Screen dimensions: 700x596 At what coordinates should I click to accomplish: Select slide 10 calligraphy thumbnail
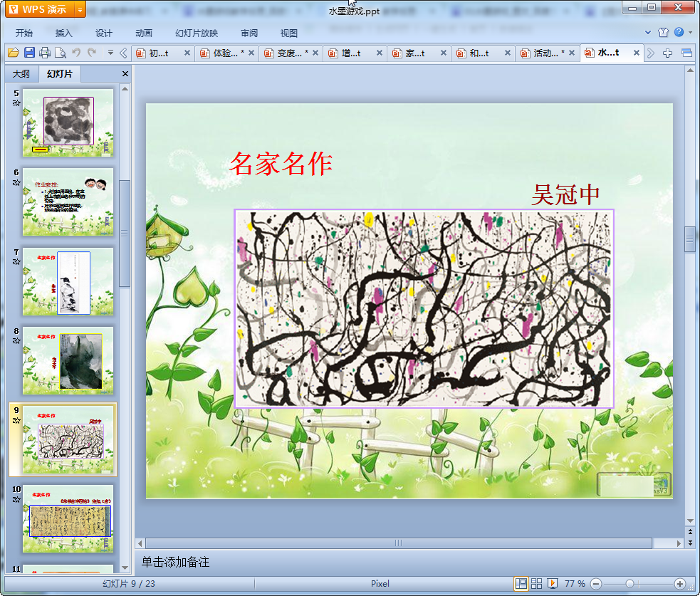pyautogui.click(x=68, y=519)
